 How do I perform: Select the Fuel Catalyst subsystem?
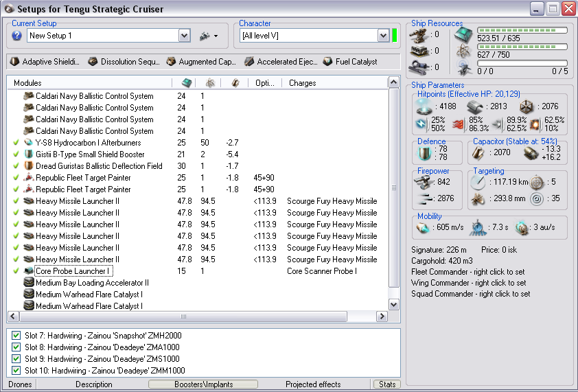350,62
